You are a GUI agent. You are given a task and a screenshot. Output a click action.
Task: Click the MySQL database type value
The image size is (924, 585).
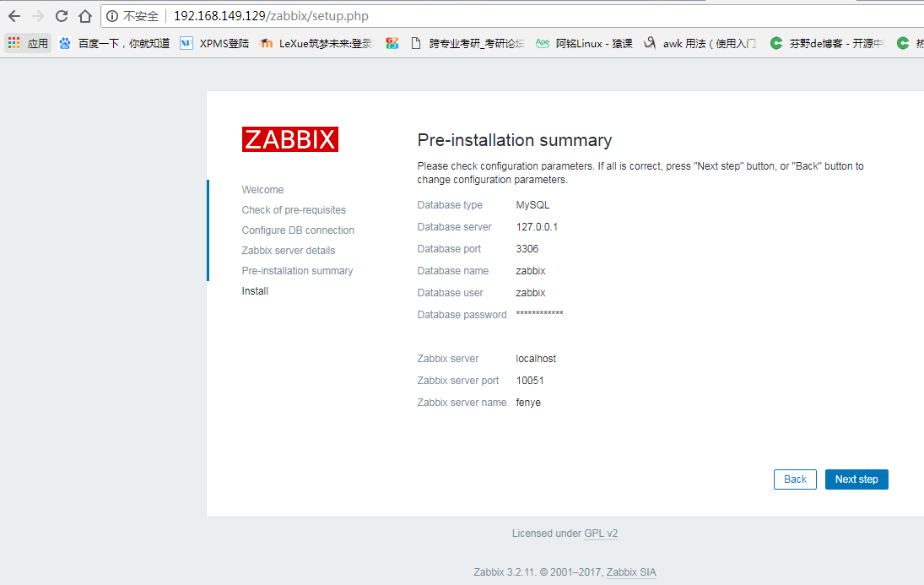coord(532,204)
